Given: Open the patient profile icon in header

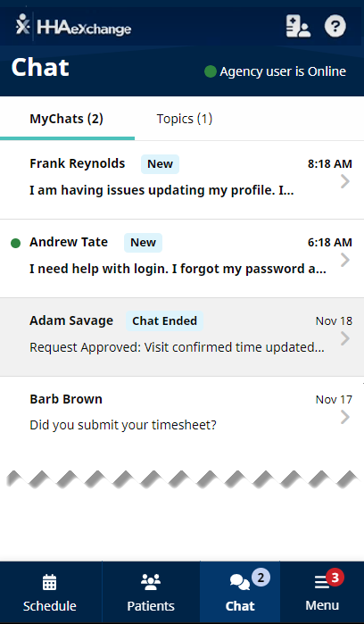Looking at the screenshot, I should (298, 26).
